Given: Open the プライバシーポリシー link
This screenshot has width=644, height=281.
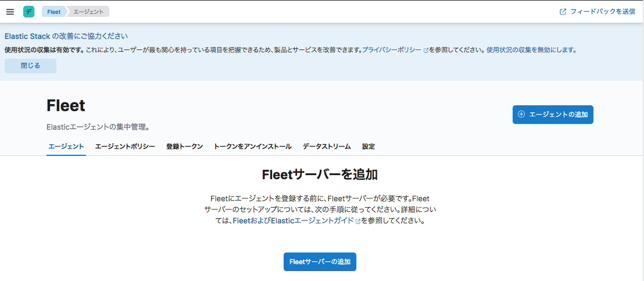Looking at the screenshot, I should 391,50.
